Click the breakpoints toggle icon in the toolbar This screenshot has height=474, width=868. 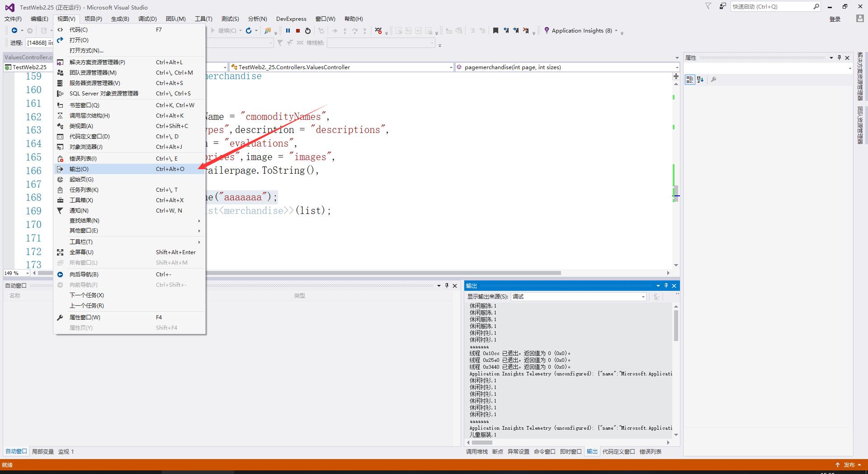[378, 31]
